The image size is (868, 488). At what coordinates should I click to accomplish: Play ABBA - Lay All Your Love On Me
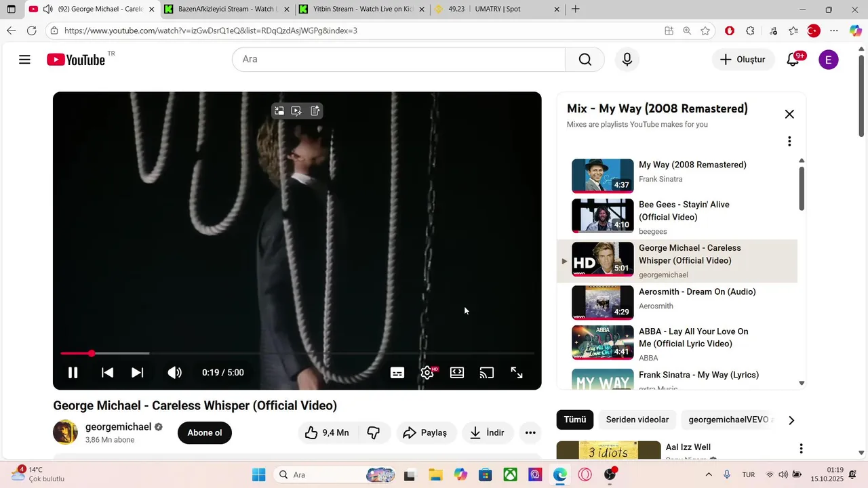(677, 343)
